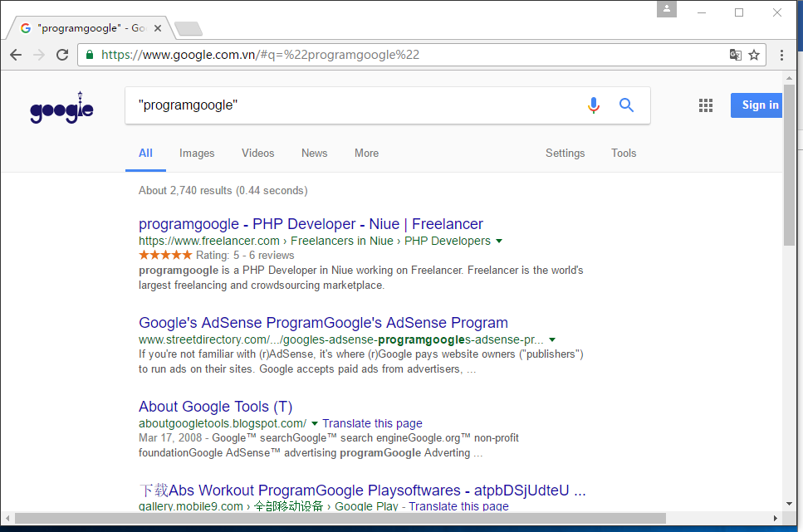Expand the dropdown arrow after PHP Developers
Viewport: 803px width, 532px height.
(x=499, y=242)
